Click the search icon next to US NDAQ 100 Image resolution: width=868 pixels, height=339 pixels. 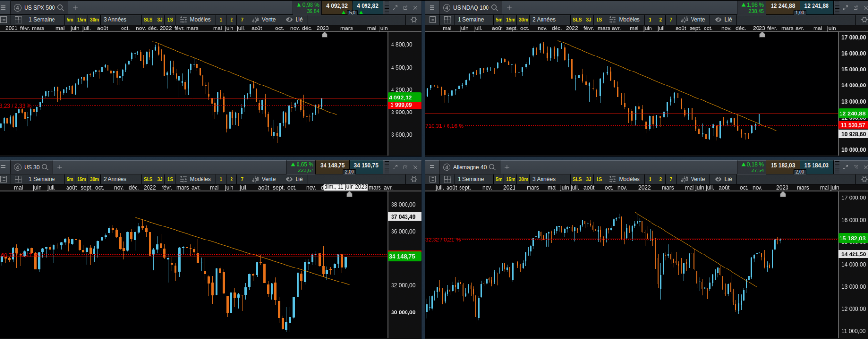pos(494,8)
